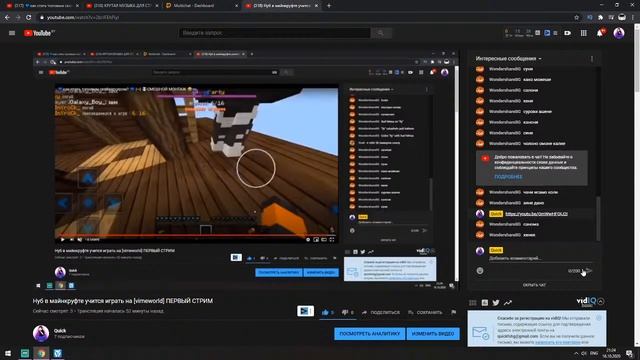The image size is (640, 360).
Task: Click the Edit Video blue button
Action: pos(433,334)
